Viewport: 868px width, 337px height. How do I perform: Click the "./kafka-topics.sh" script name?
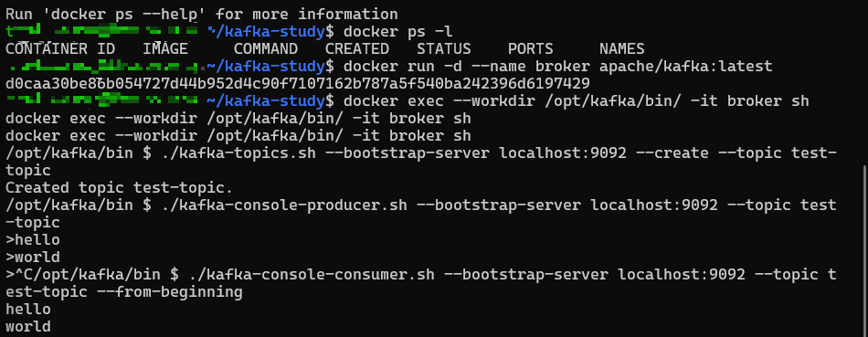tap(238, 153)
